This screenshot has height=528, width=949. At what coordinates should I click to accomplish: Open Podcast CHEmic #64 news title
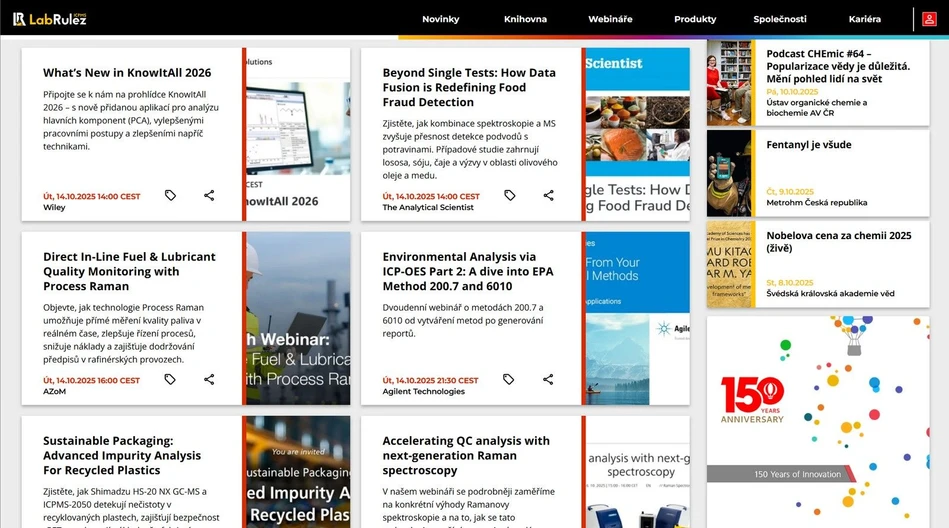coord(838,66)
